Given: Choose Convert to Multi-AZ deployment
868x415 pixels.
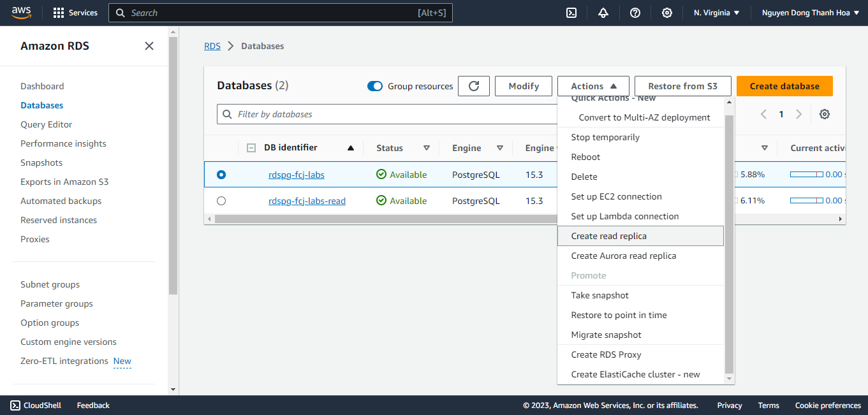Looking at the screenshot, I should coord(644,117).
